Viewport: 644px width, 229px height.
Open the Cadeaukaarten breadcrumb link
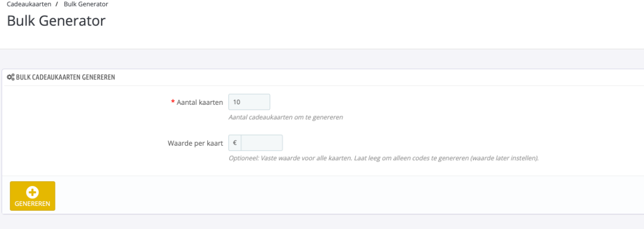tap(29, 4)
